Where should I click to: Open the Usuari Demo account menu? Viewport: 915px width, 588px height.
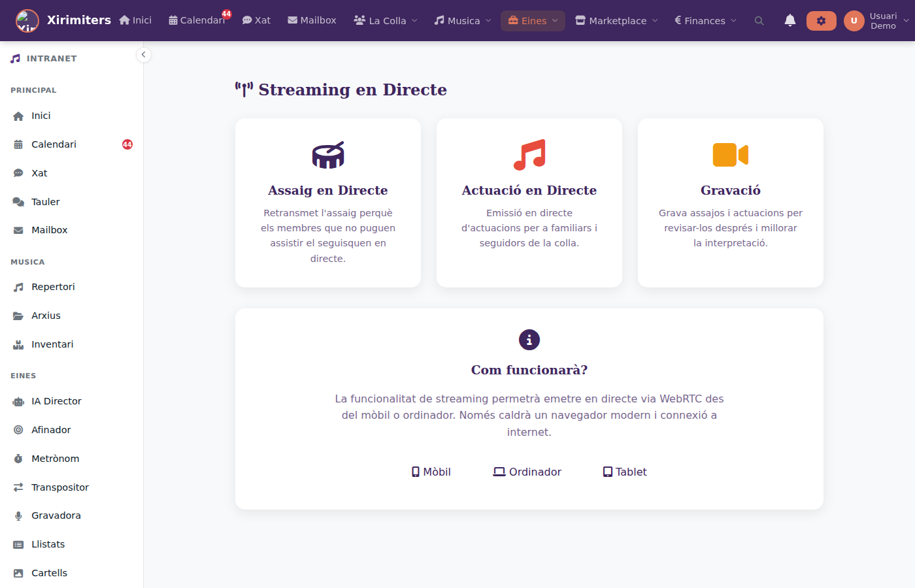tap(876, 20)
